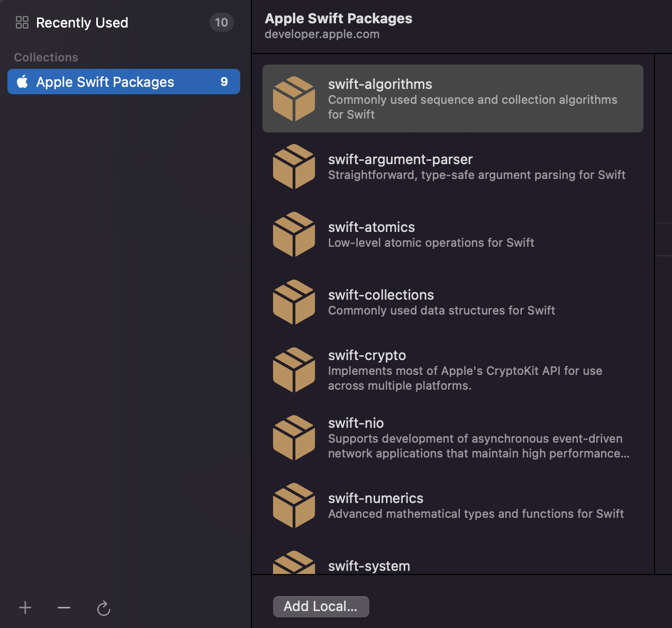Select the swift-atomics package name

pos(371,227)
